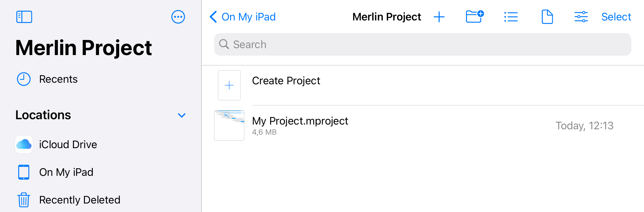Click the Locations section header
This screenshot has width=644, height=212.
coord(43,115)
